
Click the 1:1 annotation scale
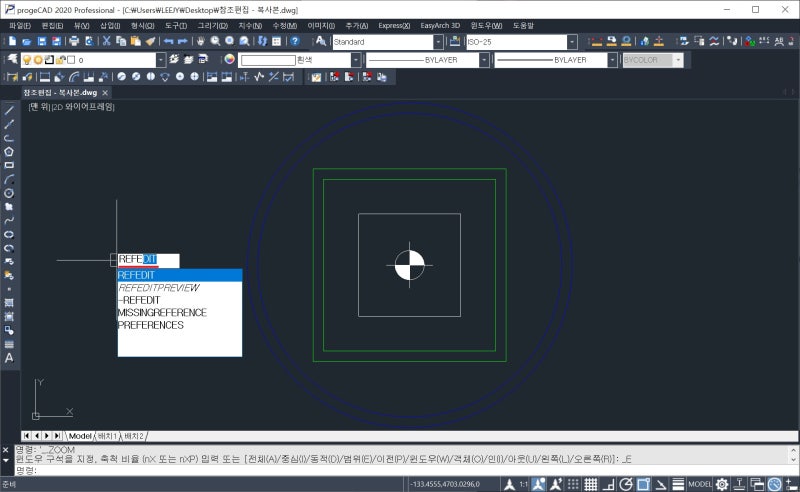[523, 484]
